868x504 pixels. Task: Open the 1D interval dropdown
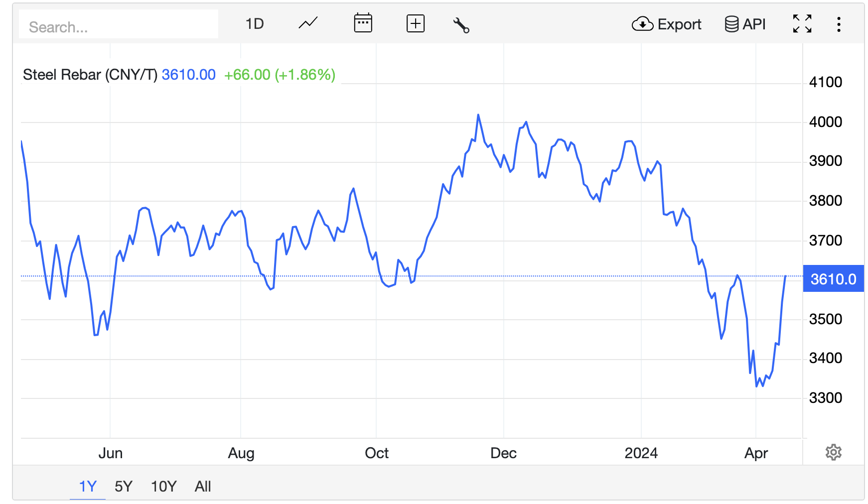click(x=254, y=24)
